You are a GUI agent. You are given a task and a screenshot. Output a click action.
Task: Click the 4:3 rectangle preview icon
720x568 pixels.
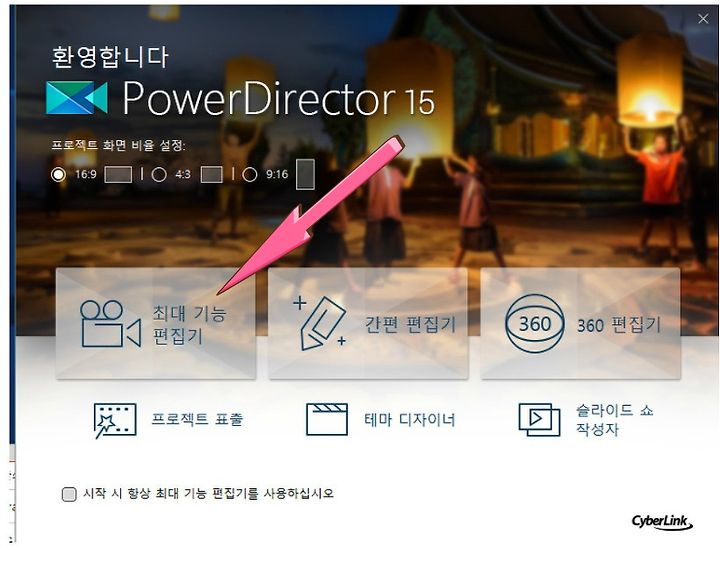tap(212, 174)
